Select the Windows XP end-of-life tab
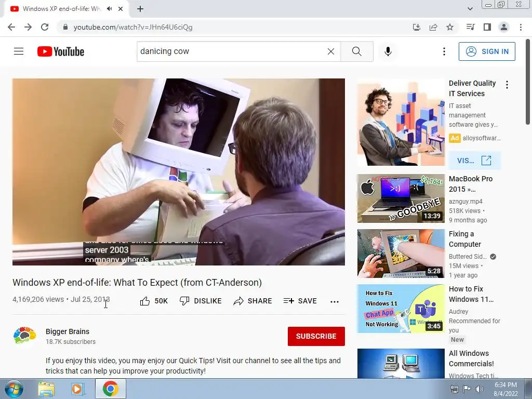The height and width of the screenshot is (399, 532). tap(61, 9)
